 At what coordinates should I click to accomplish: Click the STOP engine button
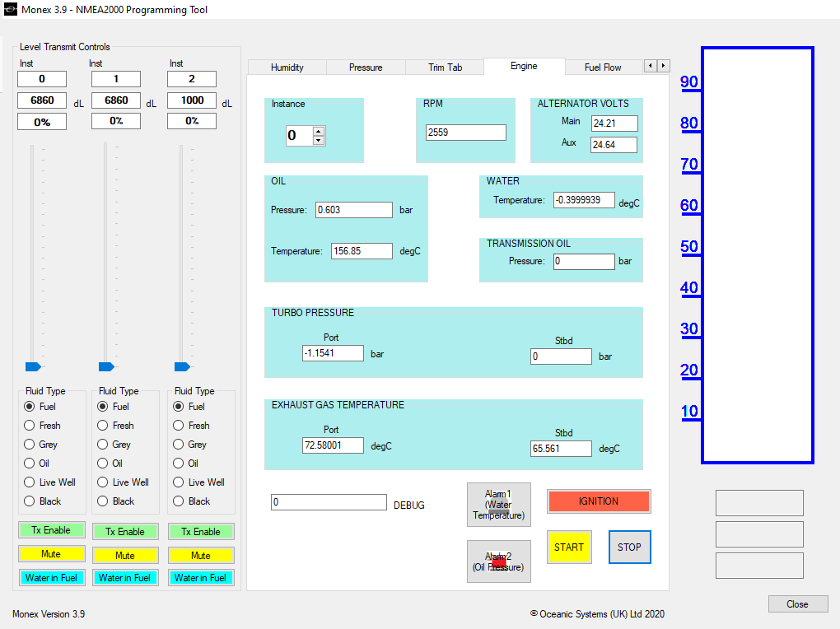(629, 547)
